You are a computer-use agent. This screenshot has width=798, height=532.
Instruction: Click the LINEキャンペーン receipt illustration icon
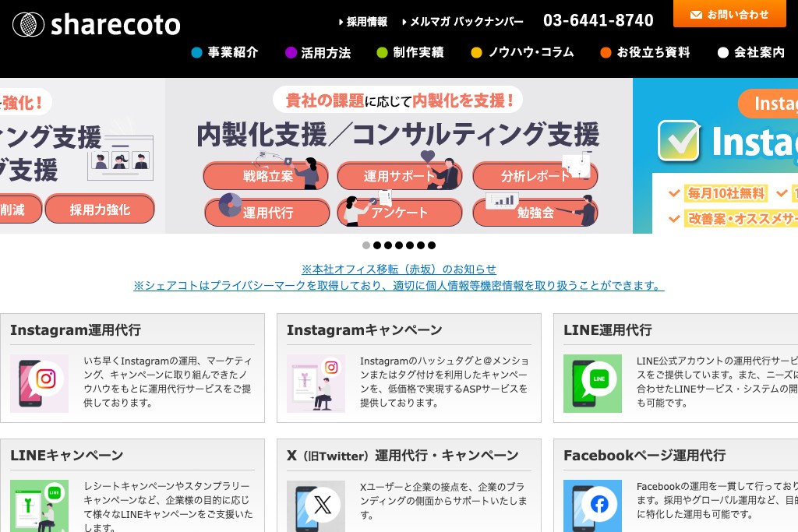point(39,506)
